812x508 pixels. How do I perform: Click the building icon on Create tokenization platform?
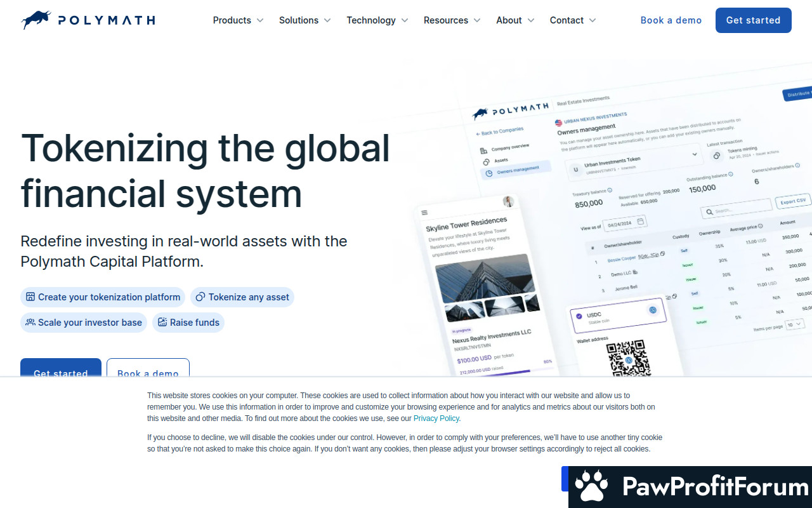coord(30,297)
